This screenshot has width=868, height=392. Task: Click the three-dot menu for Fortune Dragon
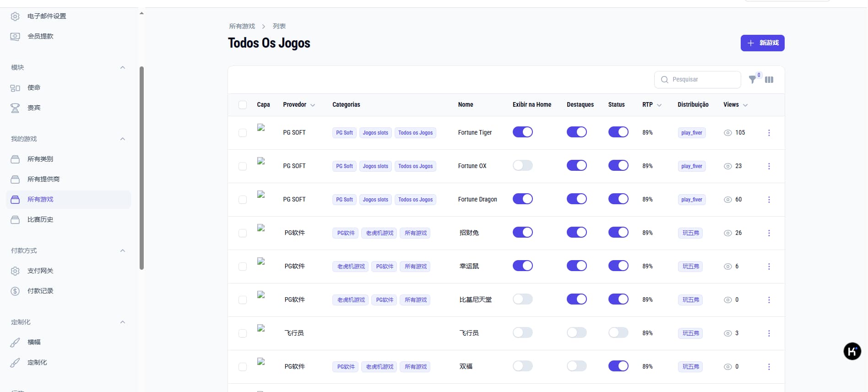tap(769, 200)
